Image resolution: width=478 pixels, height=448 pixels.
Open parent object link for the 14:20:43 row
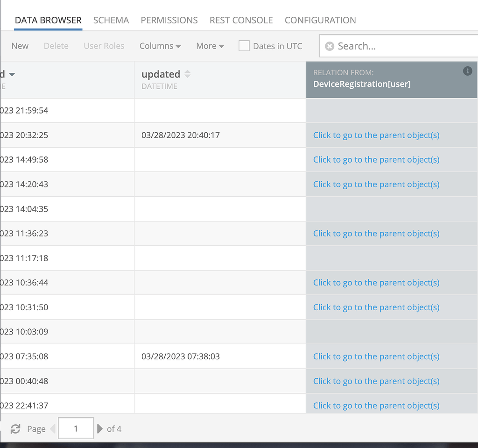click(x=376, y=185)
